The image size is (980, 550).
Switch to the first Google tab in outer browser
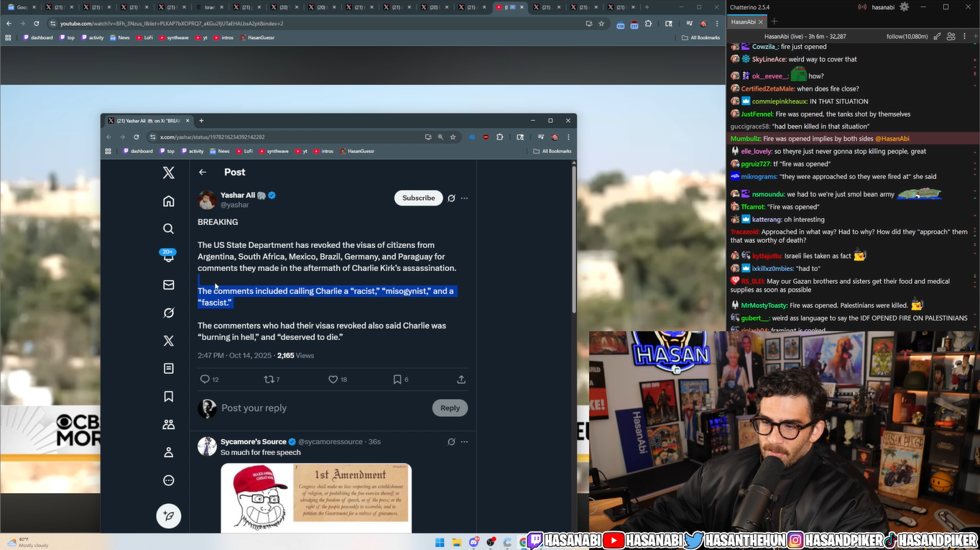(22, 7)
